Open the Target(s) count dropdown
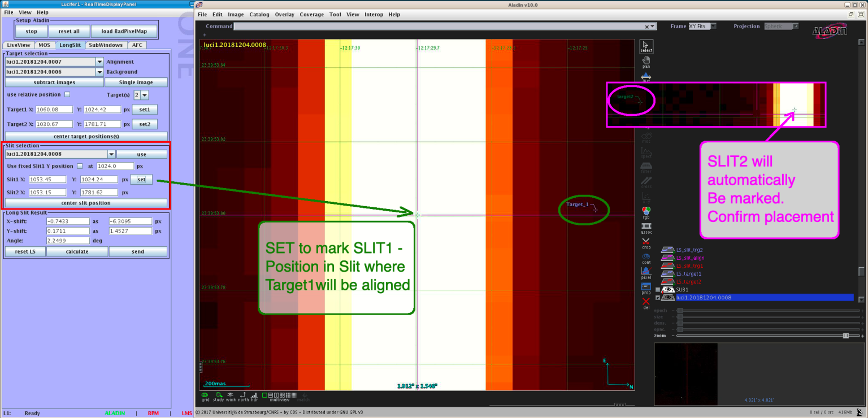Image resolution: width=868 pixels, height=418 pixels. (145, 95)
